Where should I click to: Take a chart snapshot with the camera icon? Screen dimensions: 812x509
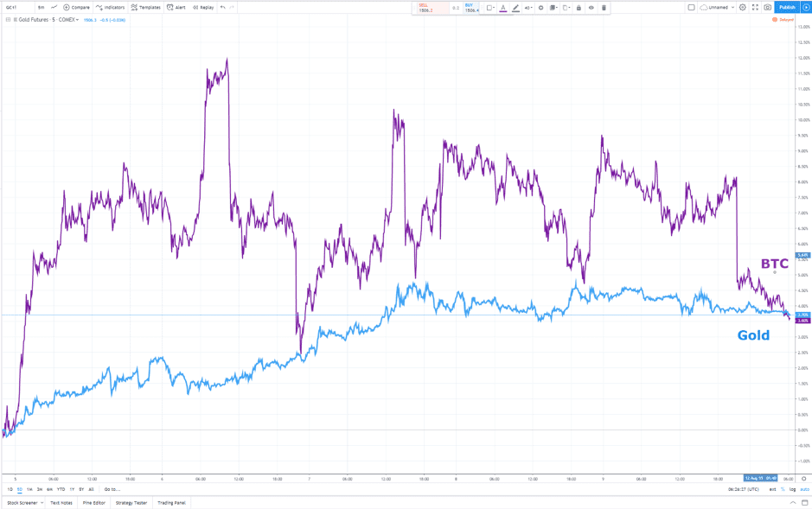coord(767,7)
